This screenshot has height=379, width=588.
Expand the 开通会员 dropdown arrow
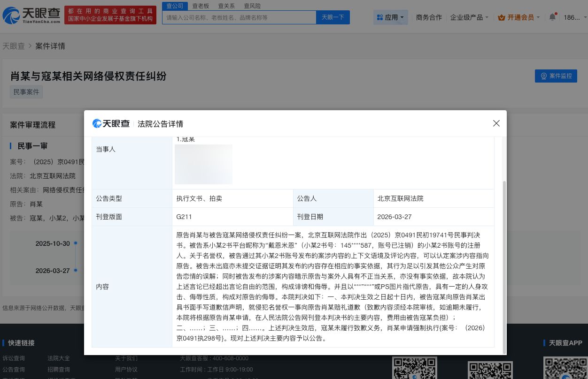(538, 17)
